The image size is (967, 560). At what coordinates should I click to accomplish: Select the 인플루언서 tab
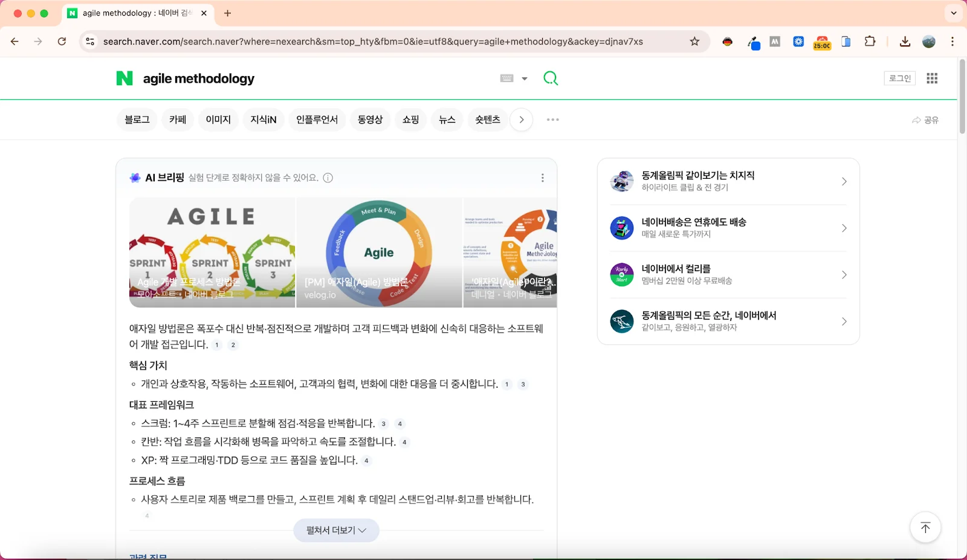tap(317, 120)
